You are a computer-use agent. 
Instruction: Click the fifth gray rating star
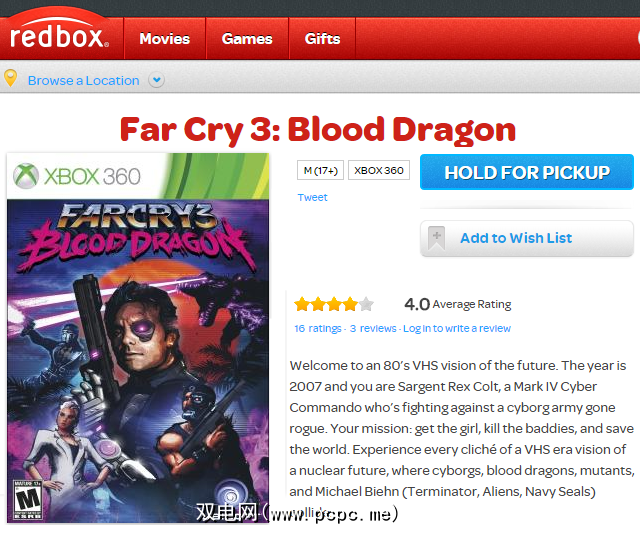tap(367, 304)
